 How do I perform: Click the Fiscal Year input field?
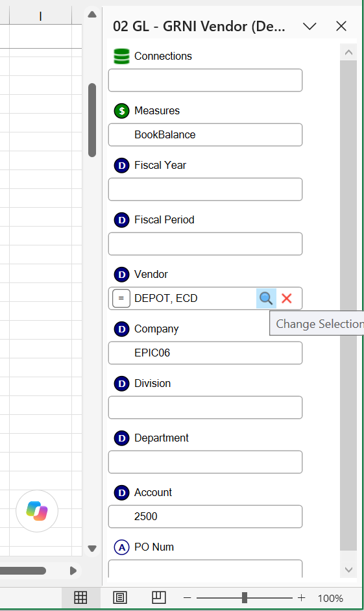pos(205,190)
